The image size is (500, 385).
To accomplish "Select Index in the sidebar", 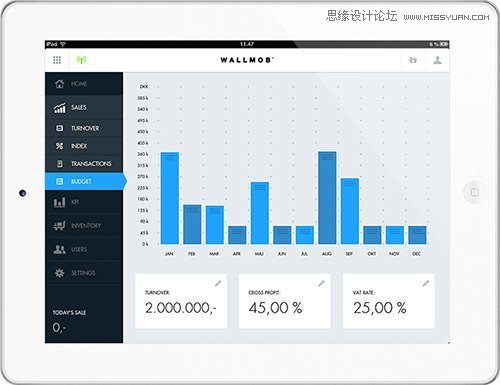I will click(x=84, y=146).
